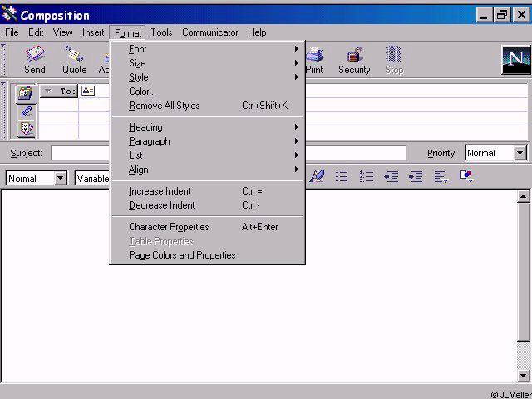Open Page Colors and Properties
532x399 pixels.
pos(208,255)
